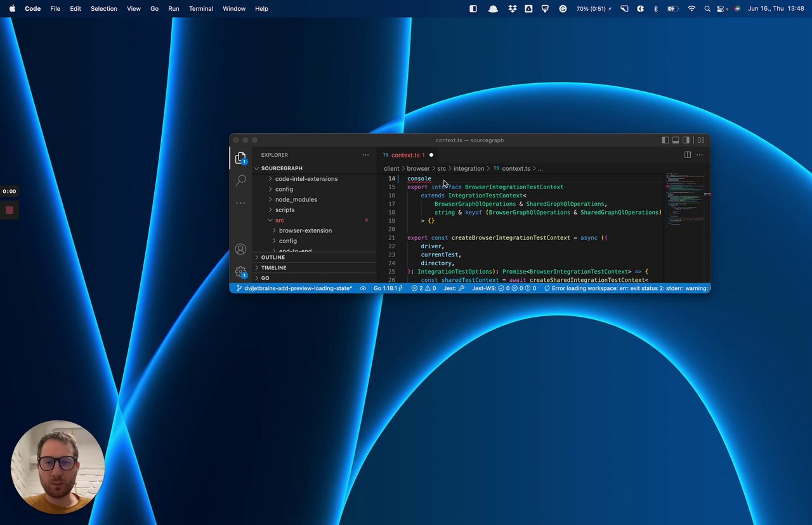Click the editor minimap code overview

(684, 197)
